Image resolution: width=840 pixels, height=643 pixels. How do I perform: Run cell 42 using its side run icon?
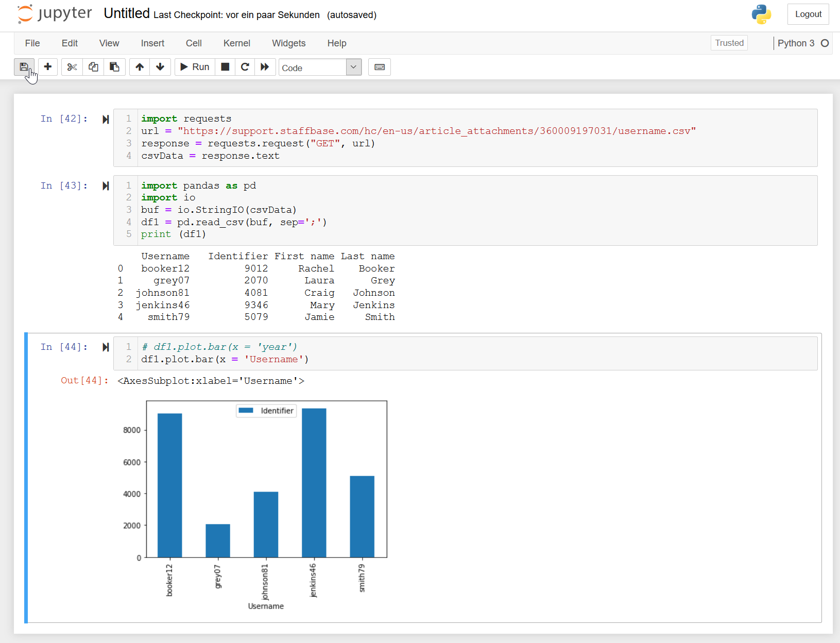point(106,120)
